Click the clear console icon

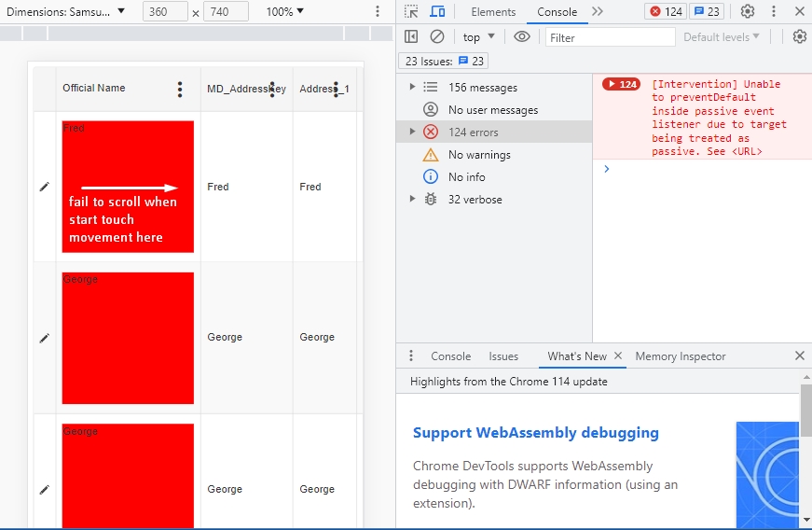(x=437, y=37)
